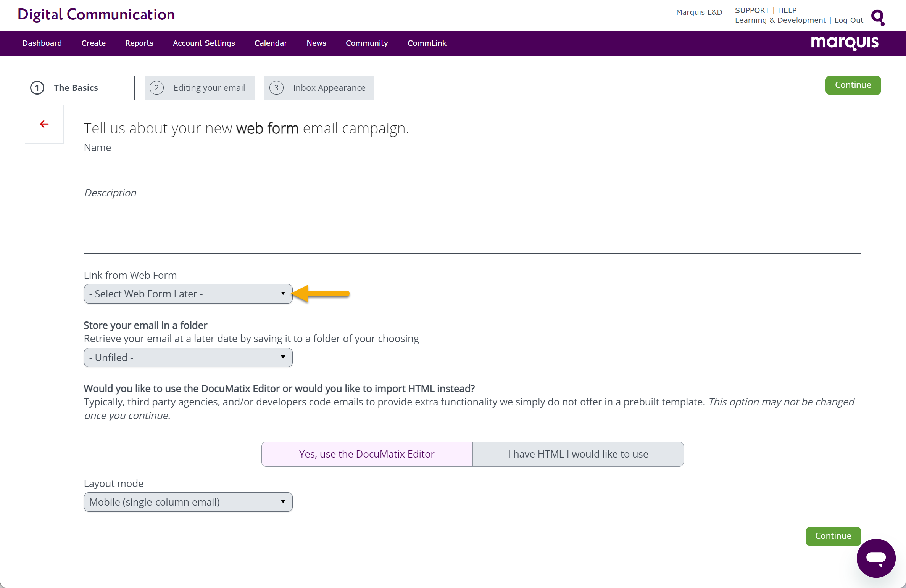Screen dimensions: 906x588
Task: Open the Unfiled folder dropdown
Action: [x=188, y=358]
